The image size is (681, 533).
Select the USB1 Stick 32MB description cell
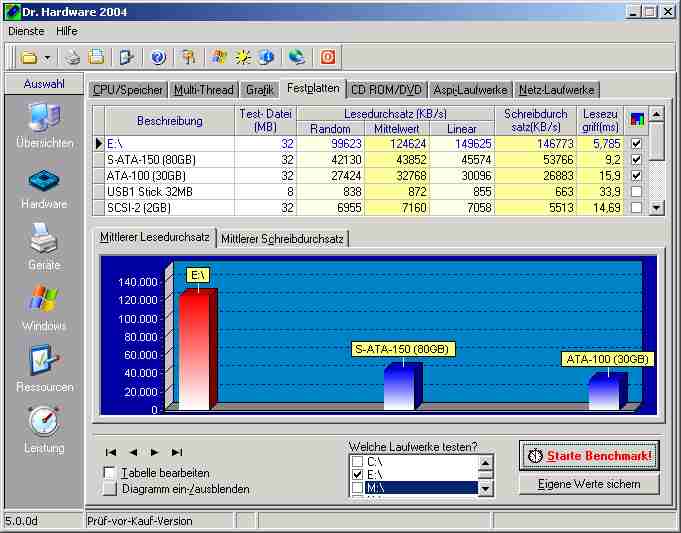(170, 192)
